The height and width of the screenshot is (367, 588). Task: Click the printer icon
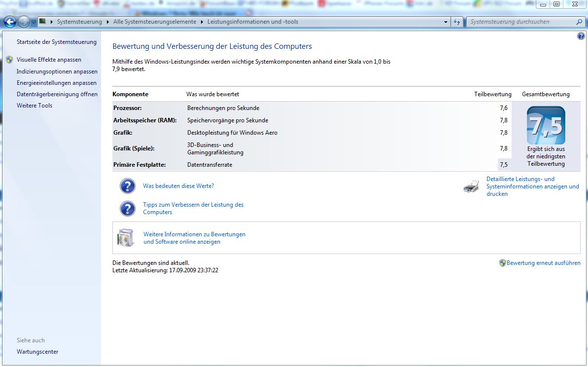coord(471,186)
